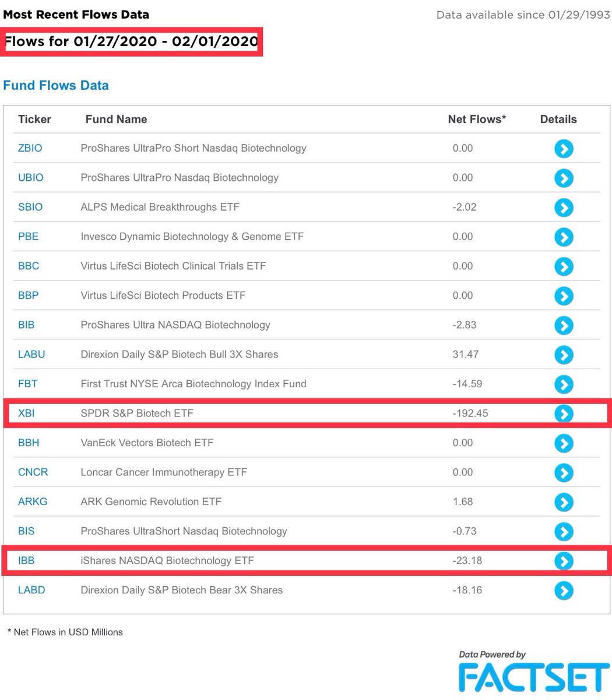Open details arrow for FBT row
This screenshot has height=700, width=612.
(x=564, y=384)
